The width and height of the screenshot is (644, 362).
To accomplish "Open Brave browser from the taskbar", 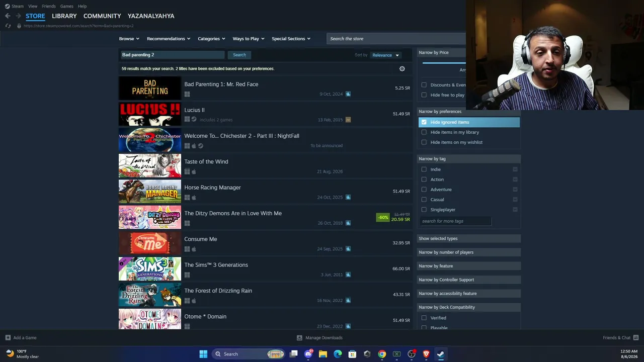I will click(x=426, y=354).
